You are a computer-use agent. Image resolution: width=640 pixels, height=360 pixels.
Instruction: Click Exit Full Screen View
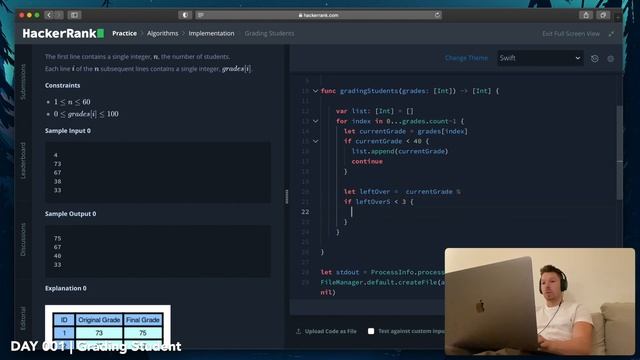pos(571,34)
